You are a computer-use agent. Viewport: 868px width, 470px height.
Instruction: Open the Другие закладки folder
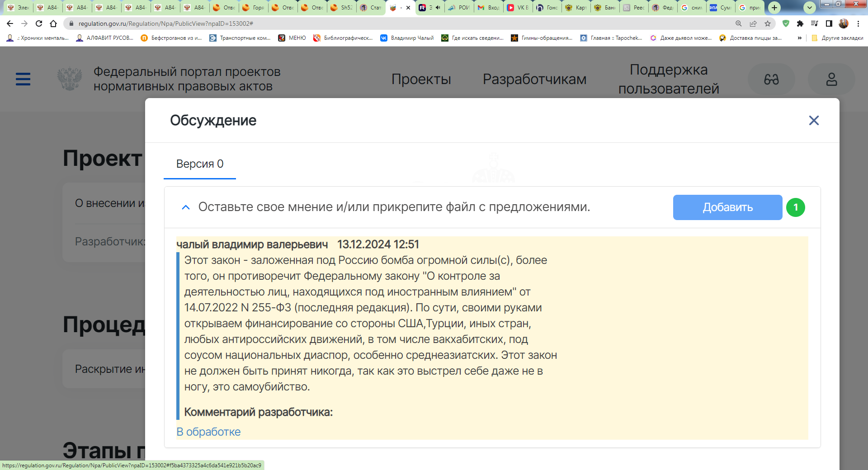click(x=837, y=38)
